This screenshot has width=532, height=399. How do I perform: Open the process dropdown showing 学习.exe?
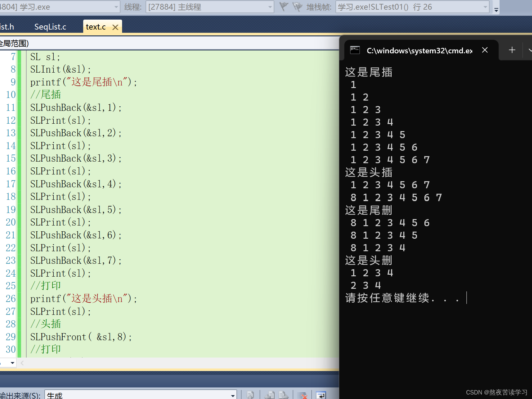(60, 7)
